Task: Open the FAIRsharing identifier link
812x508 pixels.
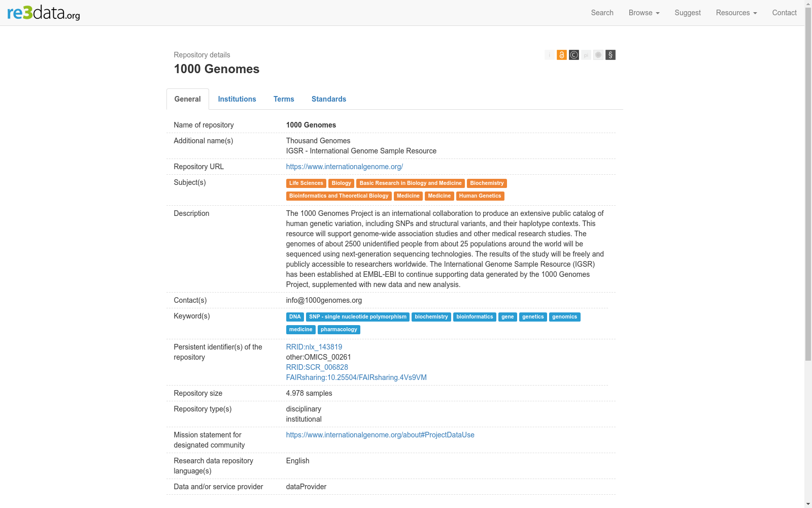Action: click(x=356, y=377)
